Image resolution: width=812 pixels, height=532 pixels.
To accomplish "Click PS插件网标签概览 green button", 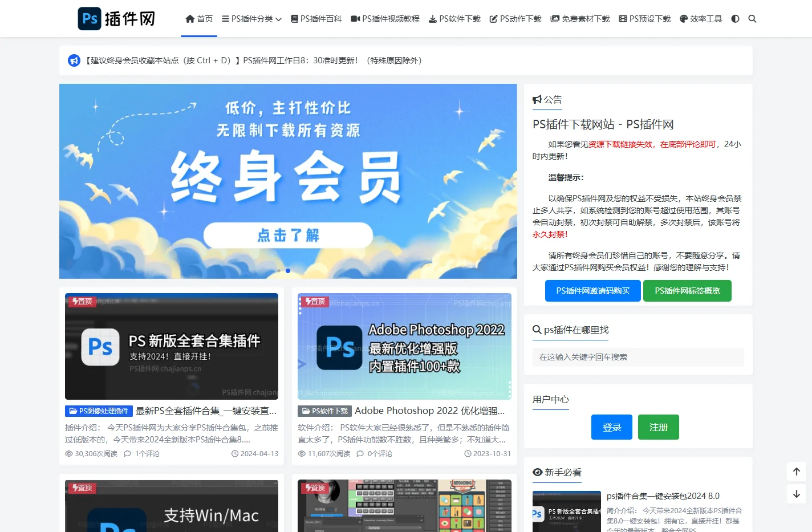I will coord(687,291).
